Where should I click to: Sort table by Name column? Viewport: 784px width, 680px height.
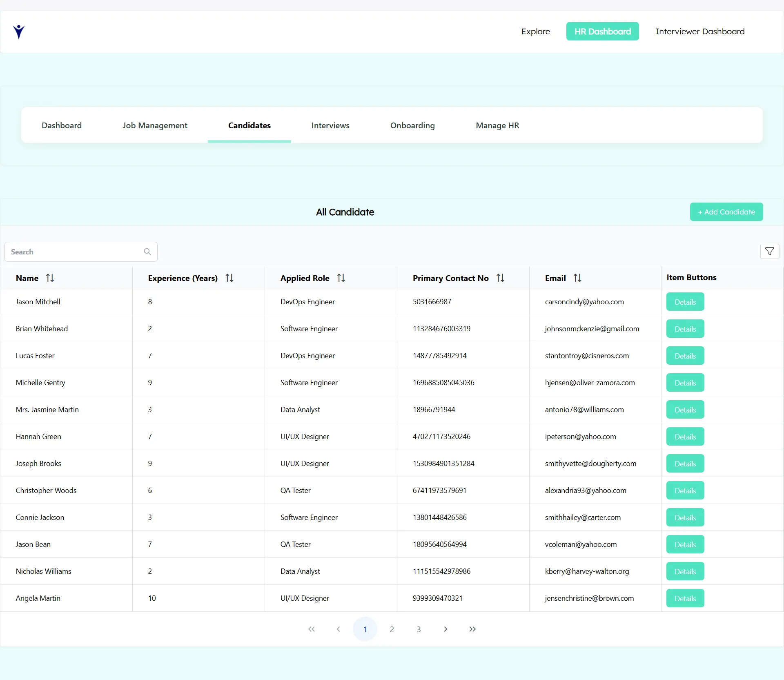[x=50, y=278]
